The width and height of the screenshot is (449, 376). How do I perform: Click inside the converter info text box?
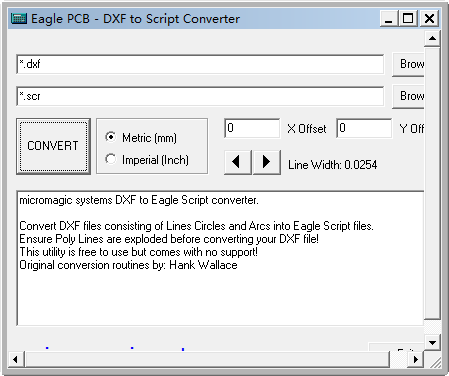click(220, 258)
